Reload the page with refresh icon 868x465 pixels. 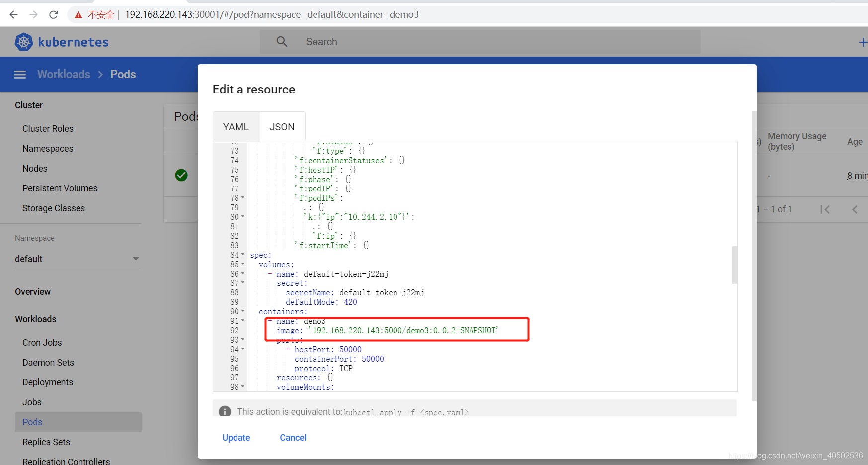pos(54,15)
